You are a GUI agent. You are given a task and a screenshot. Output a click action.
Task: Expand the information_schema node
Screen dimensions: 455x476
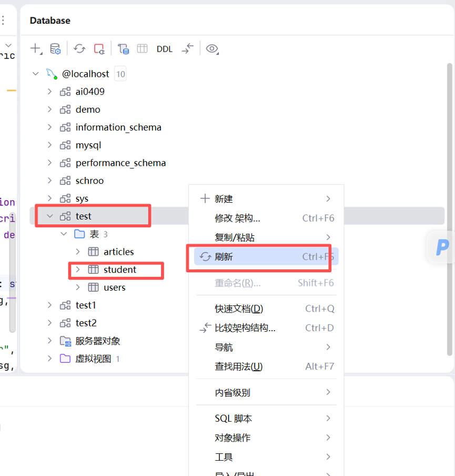[49, 127]
